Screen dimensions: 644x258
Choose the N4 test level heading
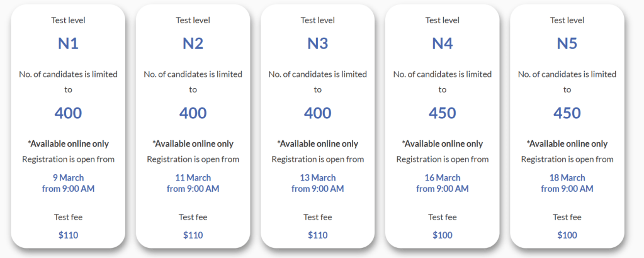[442, 43]
